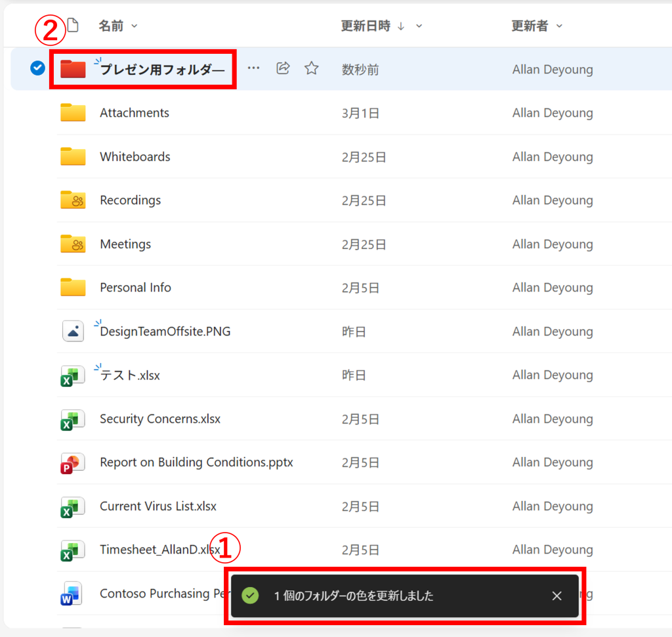Click the shared Recordings folder icon
The height and width of the screenshot is (637, 672).
coord(73,200)
